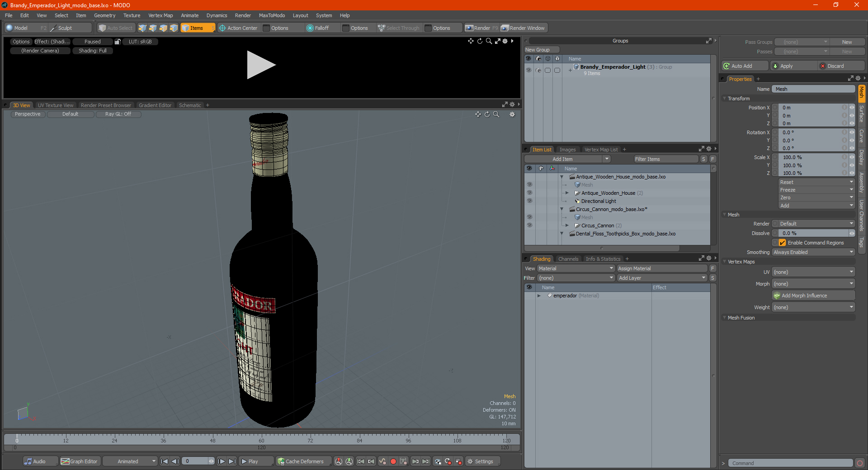Toggle Brandy_Emperador_Light group visibility eye
868x470 pixels.
click(x=528, y=70)
